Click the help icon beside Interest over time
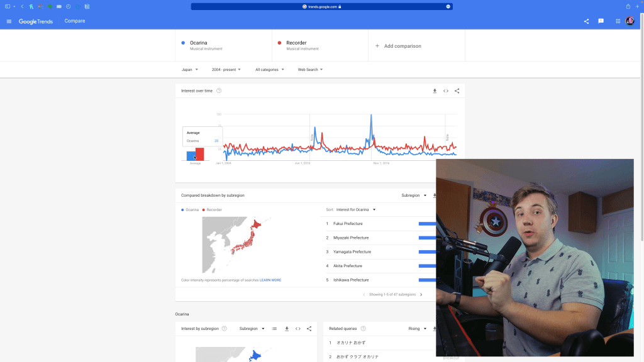This screenshot has height=362, width=644. tap(219, 91)
